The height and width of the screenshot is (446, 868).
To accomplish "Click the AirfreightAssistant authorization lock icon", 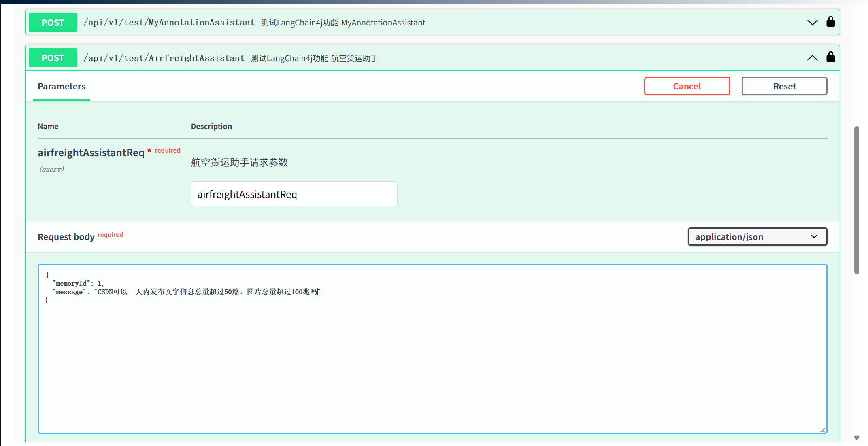I will click(x=830, y=57).
